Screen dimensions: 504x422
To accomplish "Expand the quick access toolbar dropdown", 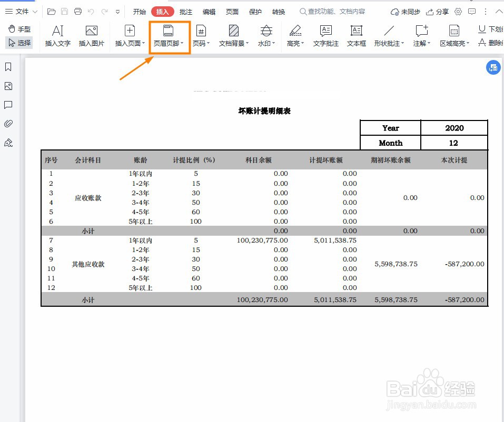I will click(117, 12).
